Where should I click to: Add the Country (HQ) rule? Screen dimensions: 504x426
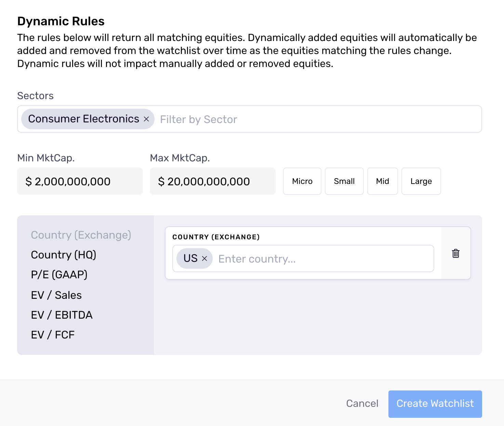tap(64, 255)
